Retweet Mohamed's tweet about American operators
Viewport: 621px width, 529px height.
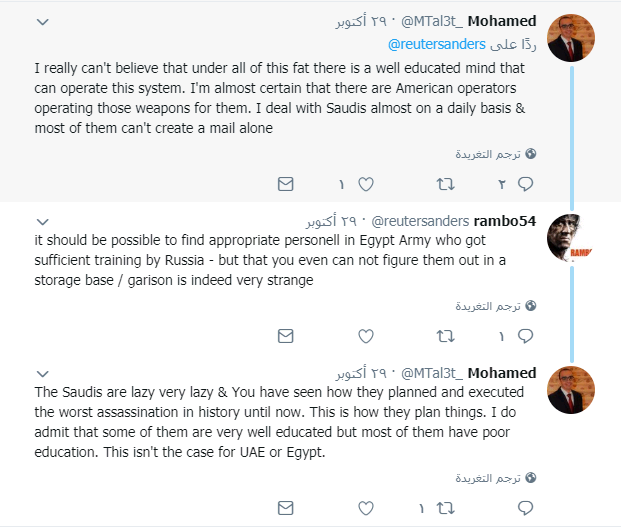pyautogui.click(x=446, y=184)
